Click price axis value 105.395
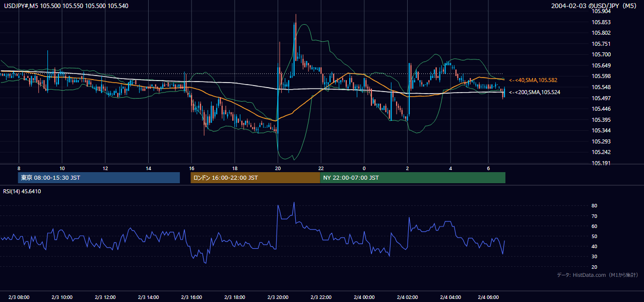644x302 pixels. pyautogui.click(x=601, y=120)
